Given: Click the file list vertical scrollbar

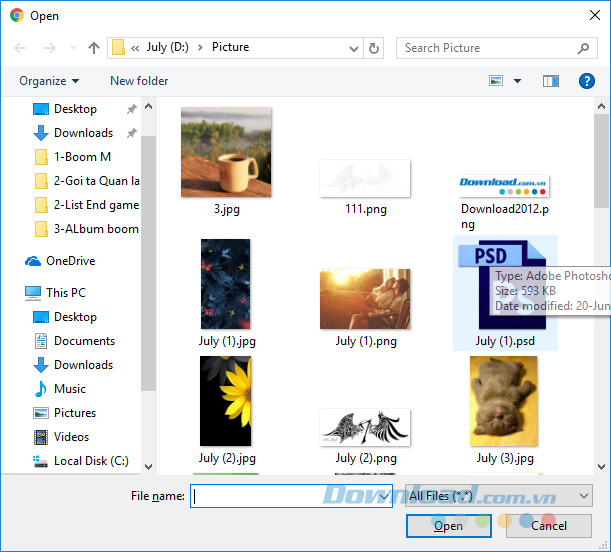Looking at the screenshot, I should coord(600,280).
